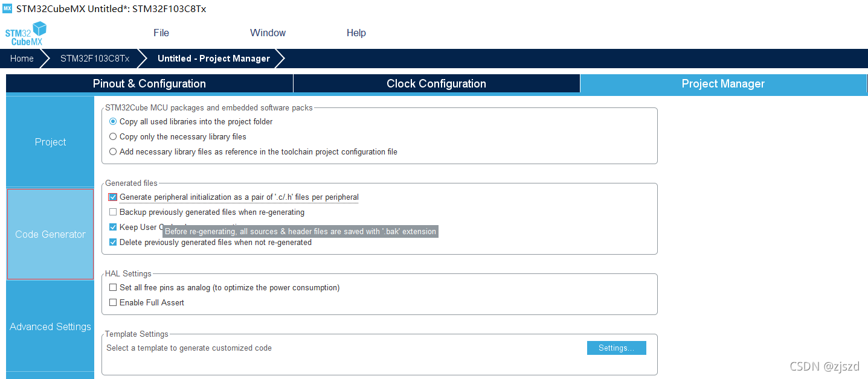This screenshot has height=379, width=868.
Task: Toggle Delete previously generated files checkbox
Action: tap(113, 243)
